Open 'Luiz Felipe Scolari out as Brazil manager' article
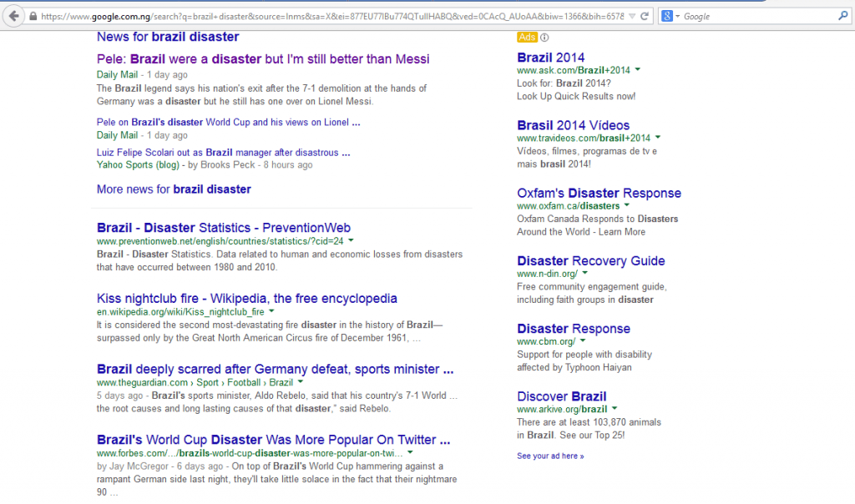 click(223, 153)
